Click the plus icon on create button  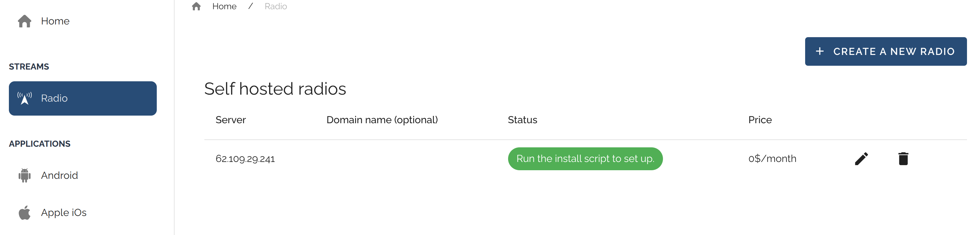820,51
